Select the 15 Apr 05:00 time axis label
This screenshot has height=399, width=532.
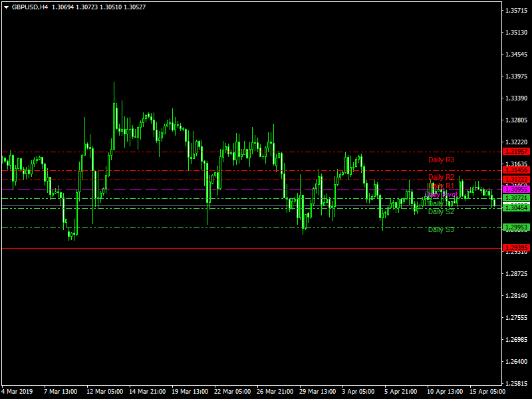(x=487, y=391)
